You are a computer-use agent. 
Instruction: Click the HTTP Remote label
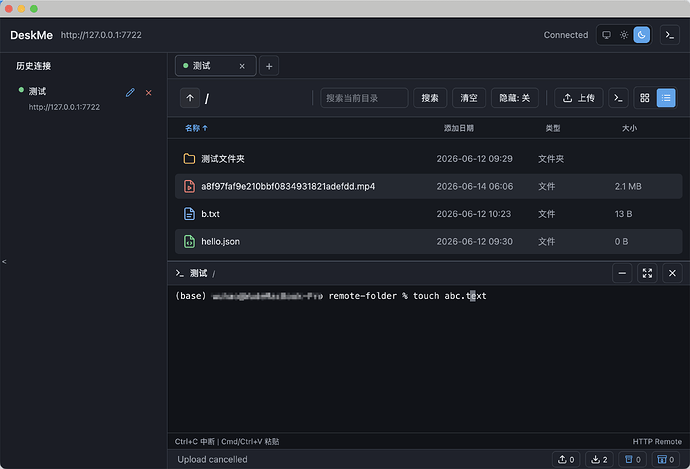657,441
